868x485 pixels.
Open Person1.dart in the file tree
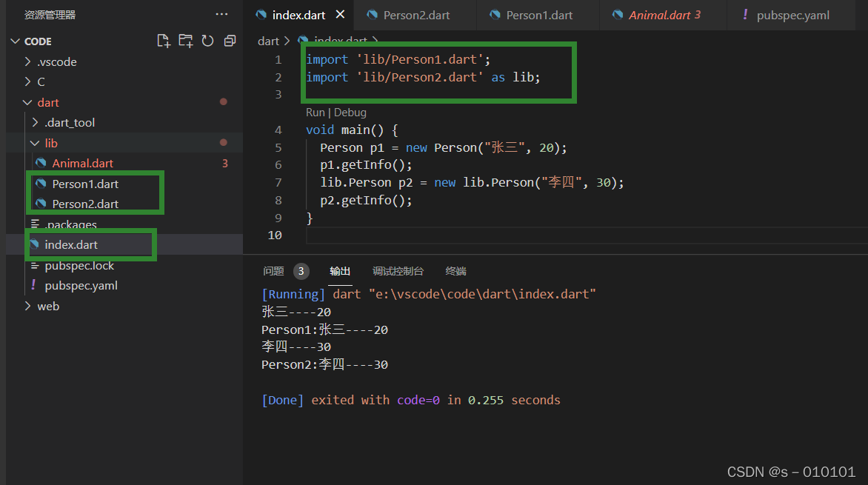[x=85, y=184]
